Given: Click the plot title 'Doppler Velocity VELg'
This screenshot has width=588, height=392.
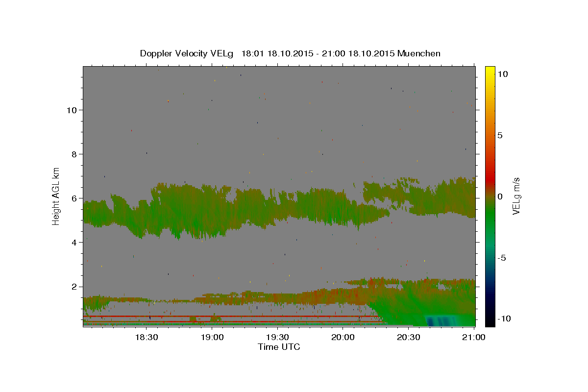Looking at the screenshot, I should coord(186,53).
